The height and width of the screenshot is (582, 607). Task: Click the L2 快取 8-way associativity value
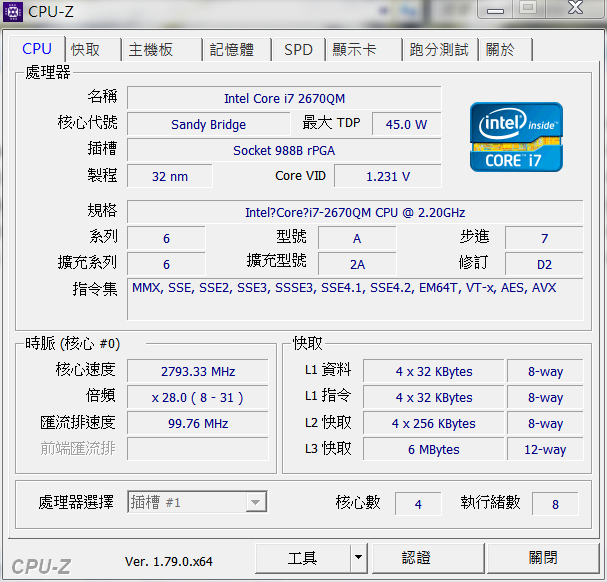(x=545, y=423)
